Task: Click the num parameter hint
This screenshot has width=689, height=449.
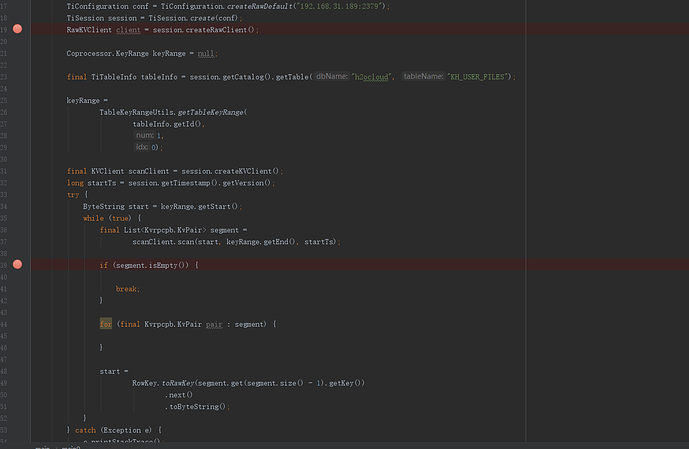Action: coord(143,135)
